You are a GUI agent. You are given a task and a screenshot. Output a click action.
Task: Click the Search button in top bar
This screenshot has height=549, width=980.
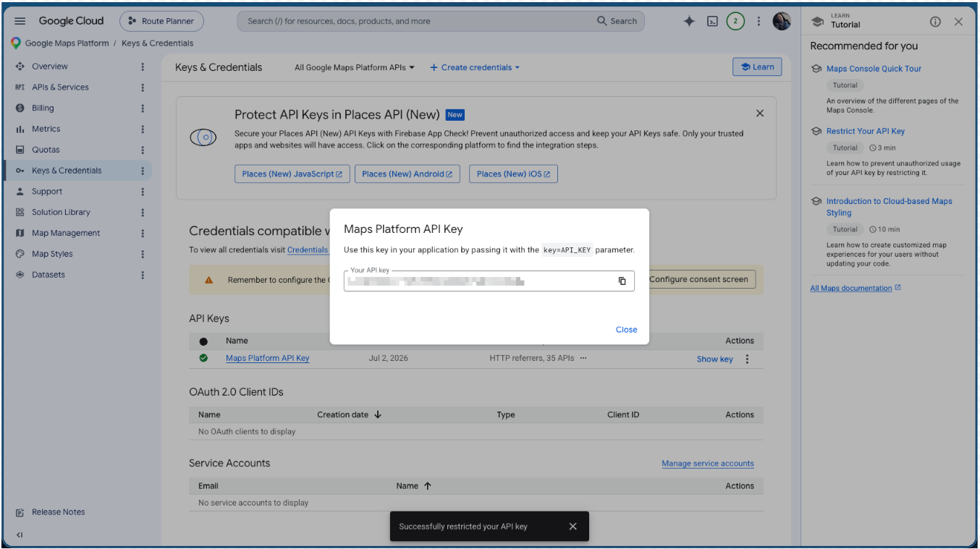(617, 21)
